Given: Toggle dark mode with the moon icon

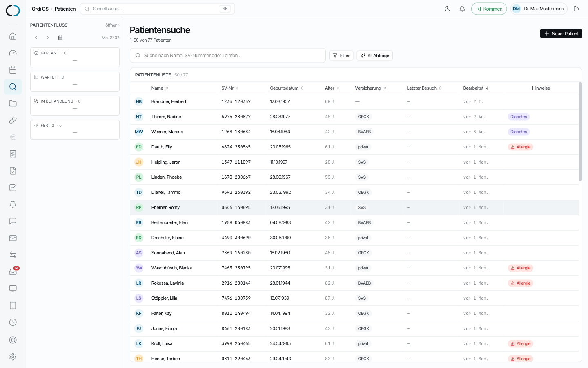Looking at the screenshot, I should 448,9.
